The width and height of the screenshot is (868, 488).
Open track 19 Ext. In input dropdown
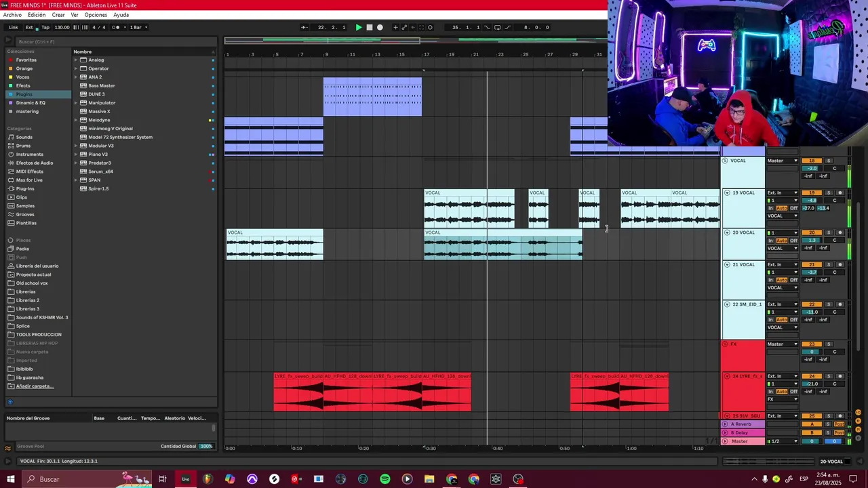[783, 193]
